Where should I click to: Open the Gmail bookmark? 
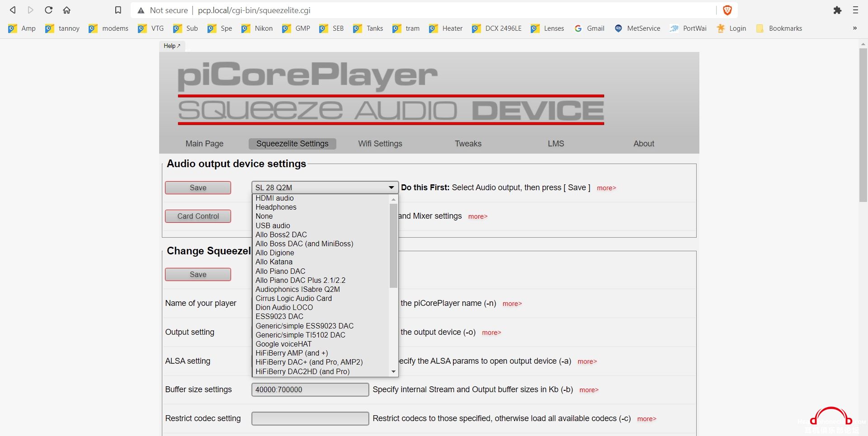590,28
